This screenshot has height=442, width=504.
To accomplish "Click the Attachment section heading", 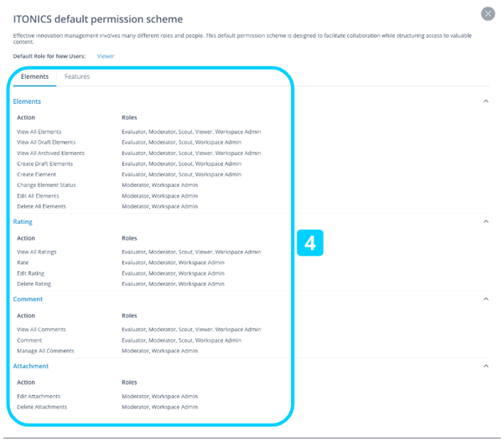I will [x=31, y=367].
